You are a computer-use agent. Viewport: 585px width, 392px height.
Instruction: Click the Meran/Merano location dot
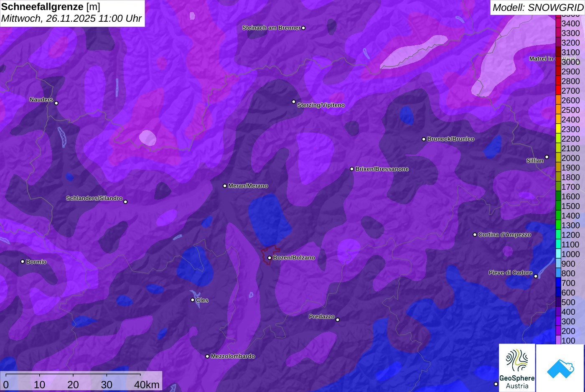pyautogui.click(x=225, y=186)
